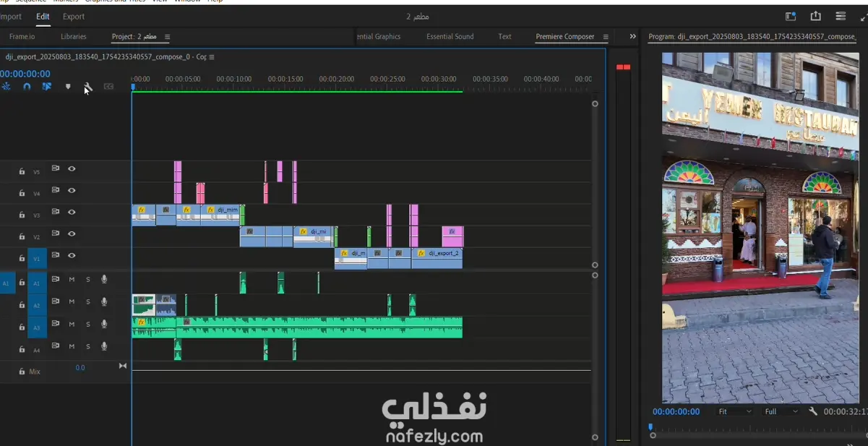
Task: Add a marker in the timeline
Action: point(68,87)
